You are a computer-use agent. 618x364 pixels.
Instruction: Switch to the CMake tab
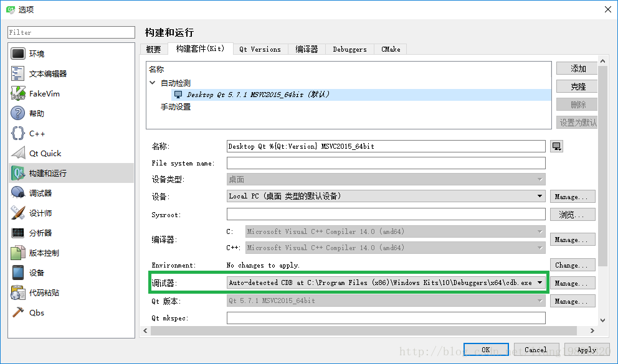[391, 49]
